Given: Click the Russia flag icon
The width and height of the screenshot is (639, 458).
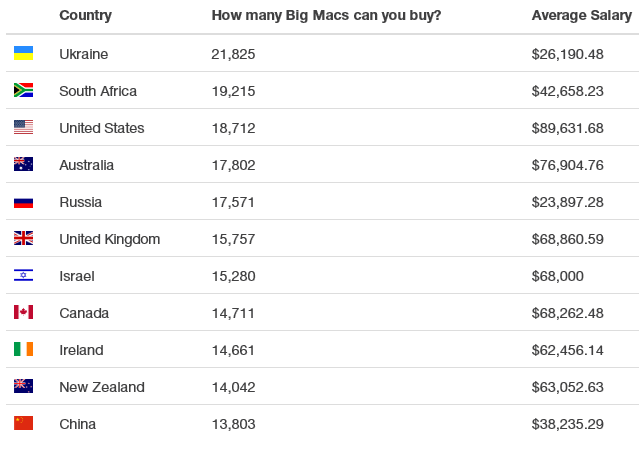Looking at the screenshot, I should coord(23,202).
